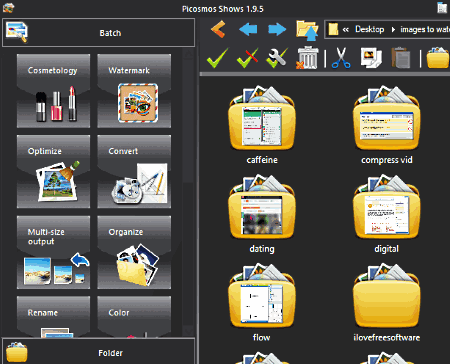
Task: Navigate back with blue left arrow
Action: click(x=248, y=29)
